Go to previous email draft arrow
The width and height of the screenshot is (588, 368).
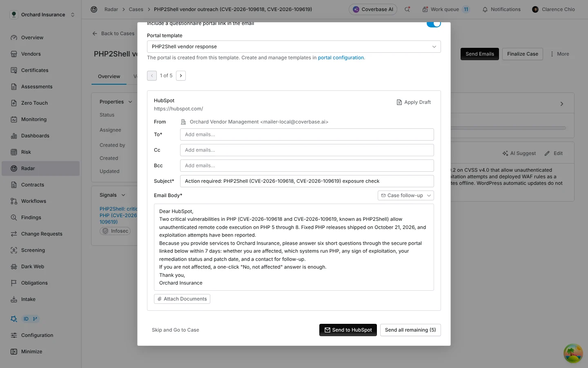152,76
